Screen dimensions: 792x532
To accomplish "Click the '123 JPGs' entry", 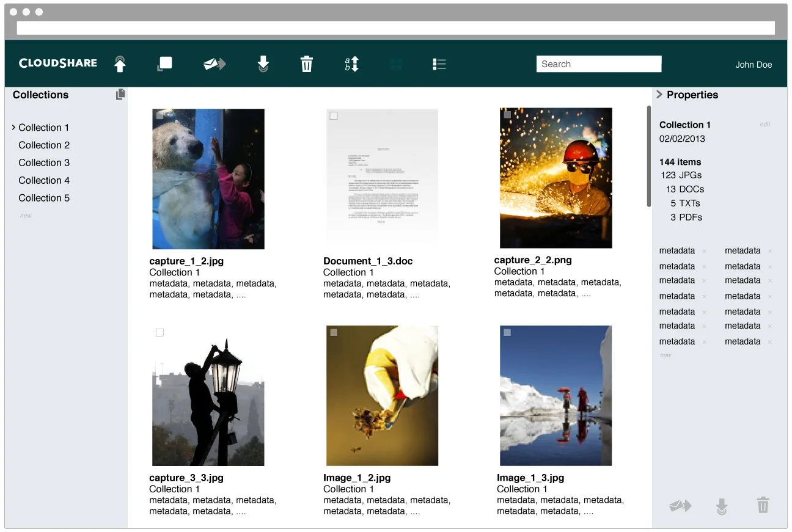I will click(681, 175).
